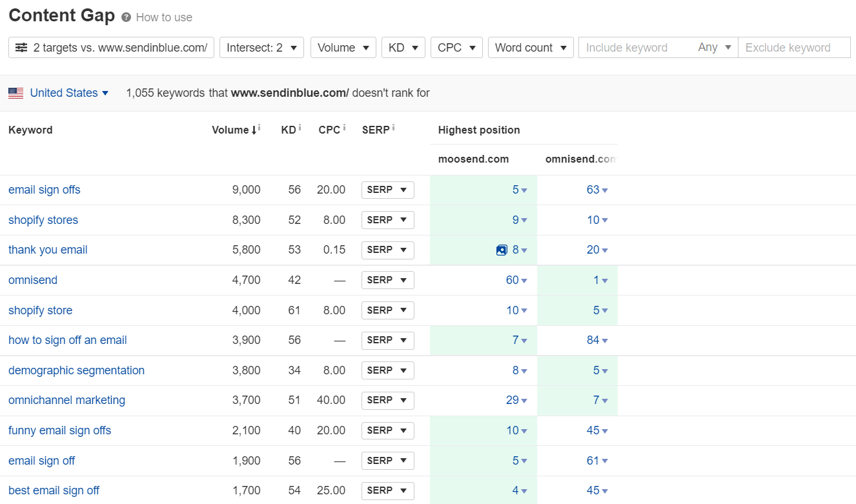Open the How to use link
856x504 pixels.
164,17
